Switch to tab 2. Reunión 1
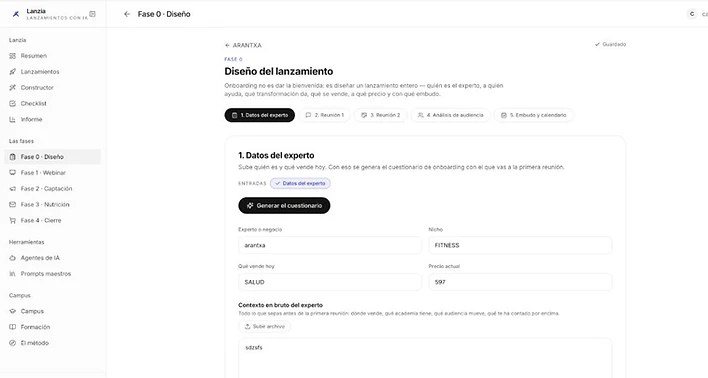The width and height of the screenshot is (708, 378). click(x=324, y=115)
